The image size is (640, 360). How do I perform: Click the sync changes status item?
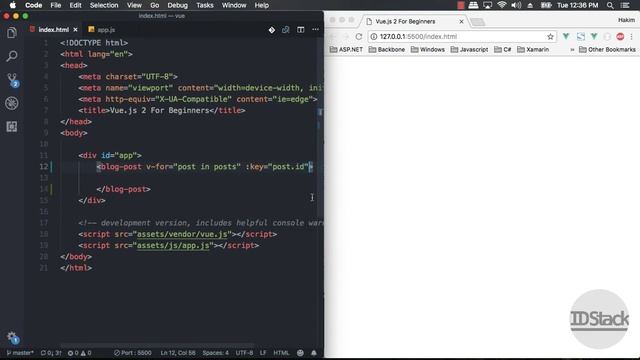51,353
